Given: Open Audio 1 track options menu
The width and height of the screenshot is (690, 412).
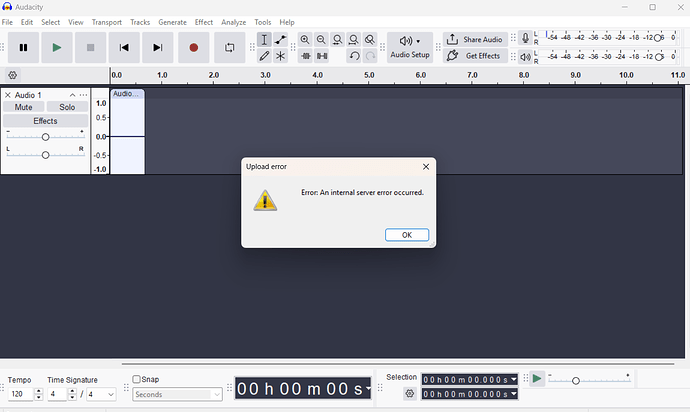Looking at the screenshot, I should (83, 95).
